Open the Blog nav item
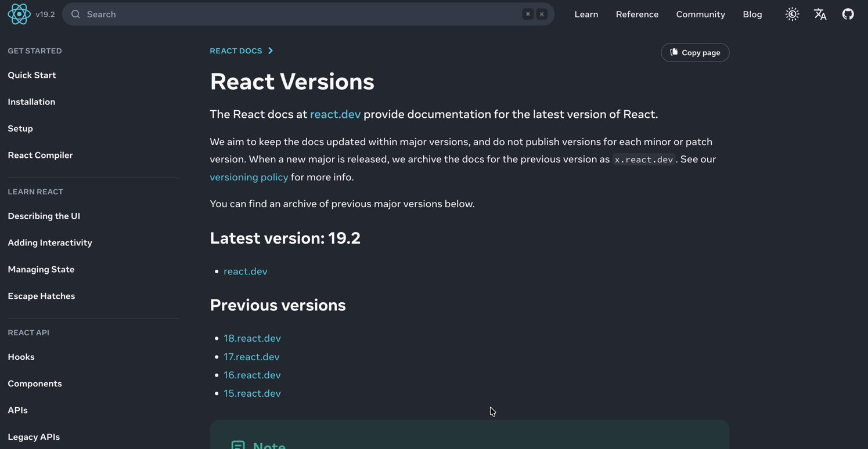This screenshot has height=449, width=868. point(752,15)
